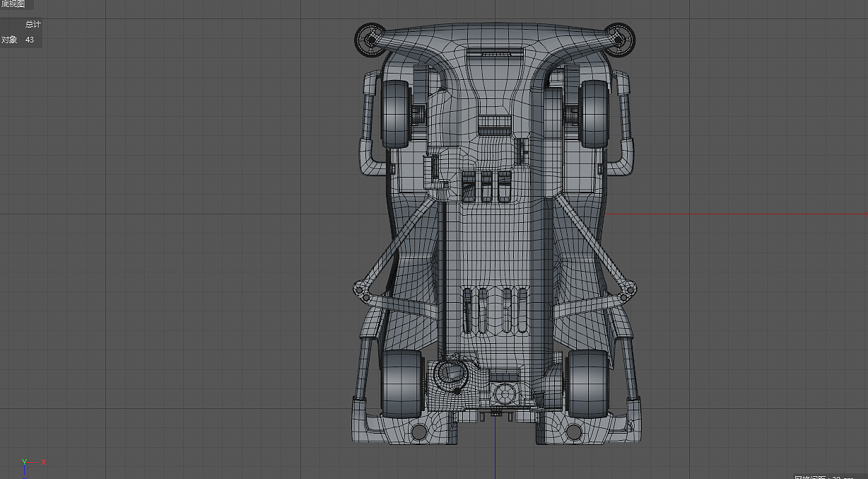Select the rear-right wheel of the model
868x479 pixels.
tap(587, 383)
